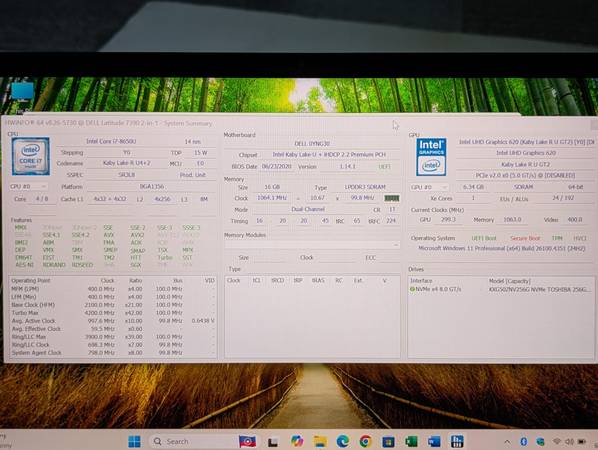Image resolution: width=598 pixels, height=450 pixels.
Task: Click the Bluetooth tray icon
Action: 524,442
